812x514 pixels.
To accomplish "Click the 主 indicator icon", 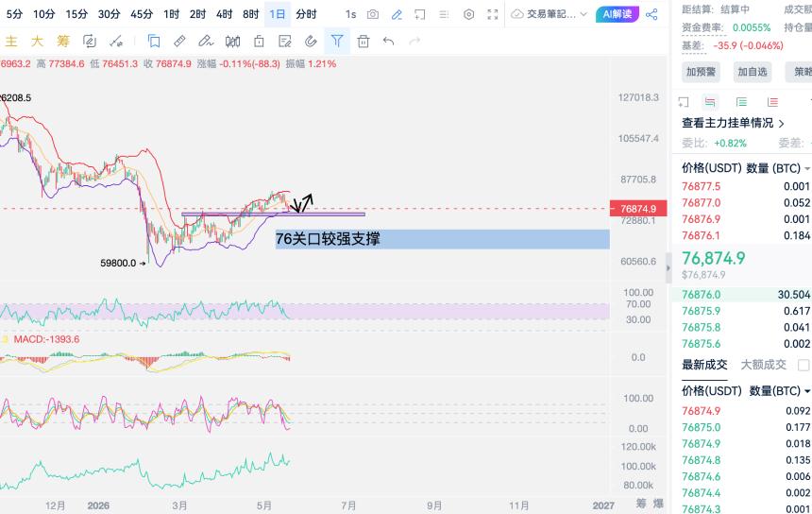I will [11, 41].
